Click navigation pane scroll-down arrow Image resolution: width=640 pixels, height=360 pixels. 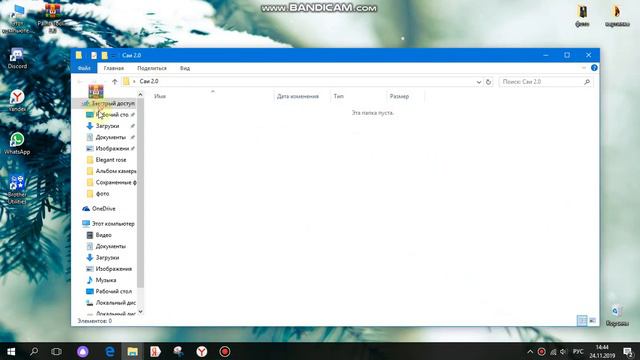click(x=140, y=312)
